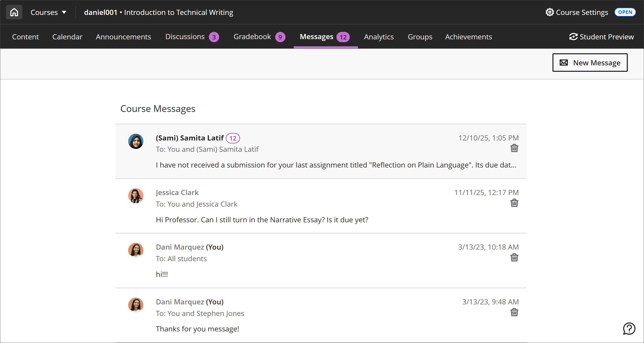Open the conversation asking about the Narrative Essay
The image size is (644, 343).
pos(262,220)
